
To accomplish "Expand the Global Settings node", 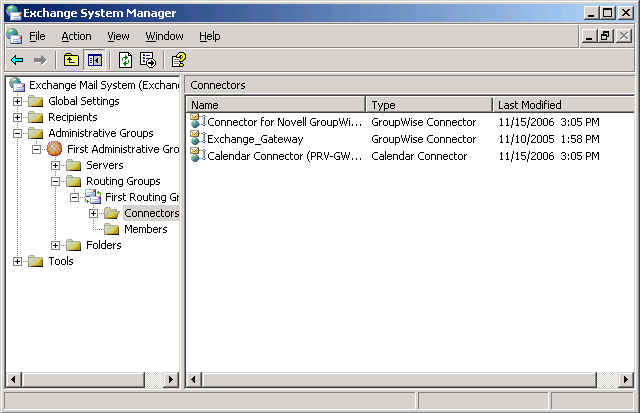I will point(18,101).
